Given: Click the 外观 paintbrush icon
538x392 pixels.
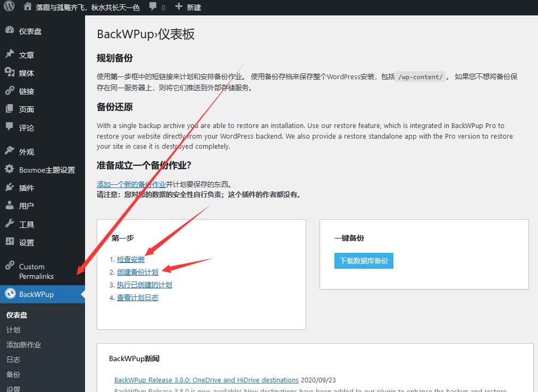Looking at the screenshot, I should (x=10, y=150).
